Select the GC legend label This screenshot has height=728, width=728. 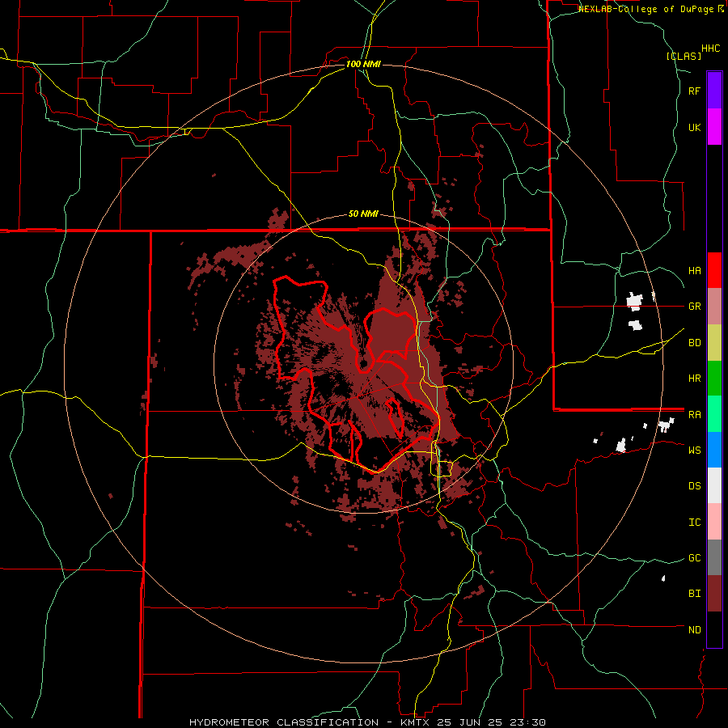[x=695, y=558]
